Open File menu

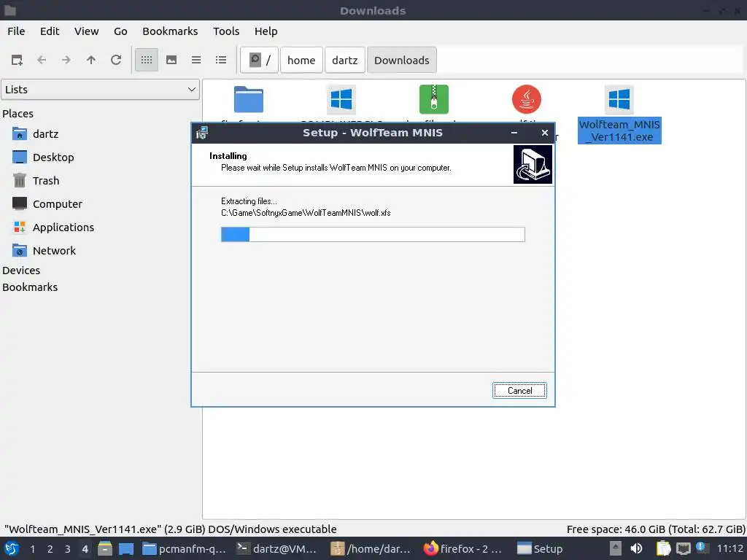(16, 31)
